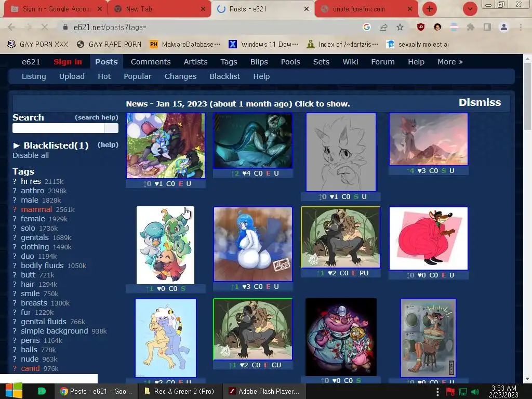The width and height of the screenshot is (532, 399).
Task: Show the news by clicking the News banner
Action: 238,104
